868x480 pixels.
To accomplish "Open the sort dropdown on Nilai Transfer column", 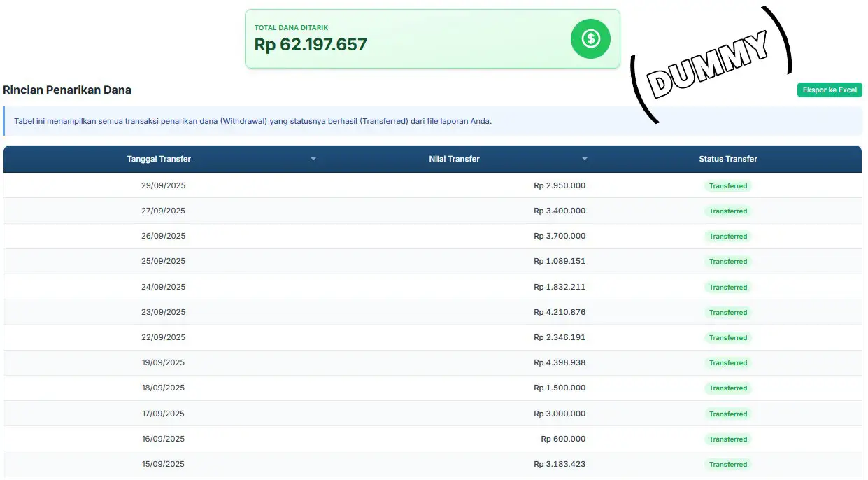I will coord(585,159).
